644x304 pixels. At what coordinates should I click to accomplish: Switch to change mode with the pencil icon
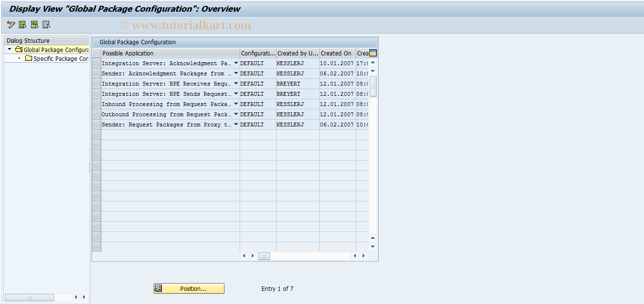(11, 25)
